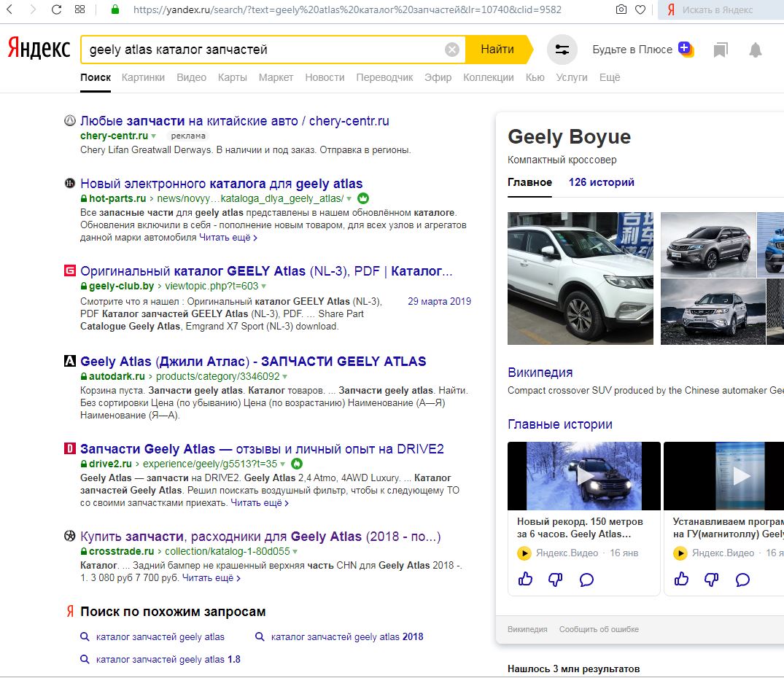The image size is (784, 678).
Task: Open the '126 историй' tab in Geely Boyue card
Action: point(602,182)
